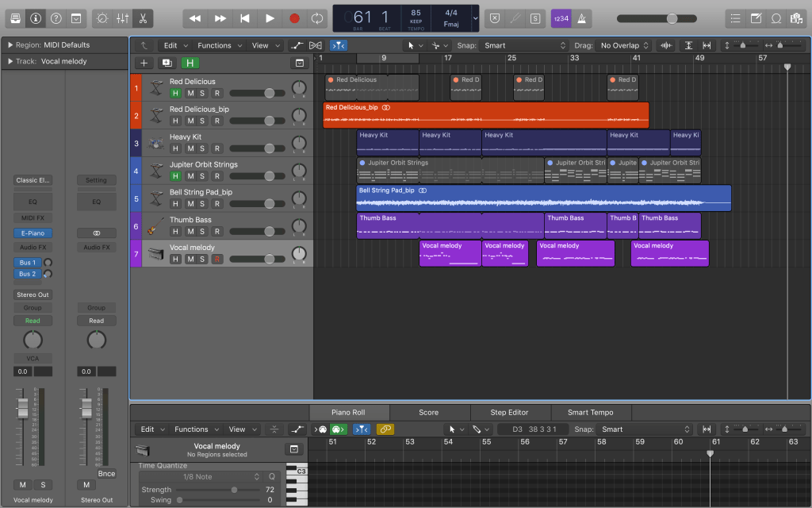Image resolution: width=812 pixels, height=508 pixels.
Task: Click the Bnce button on Stereo Out
Action: [x=106, y=474]
